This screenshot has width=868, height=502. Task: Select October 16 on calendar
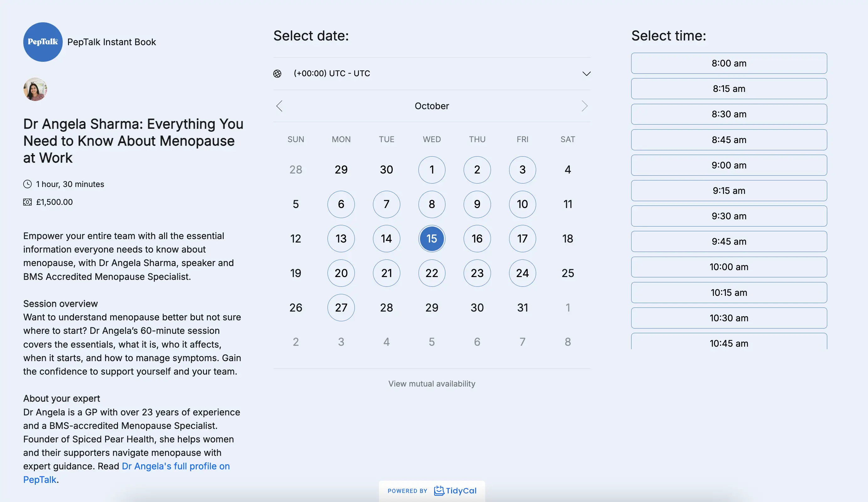click(477, 239)
